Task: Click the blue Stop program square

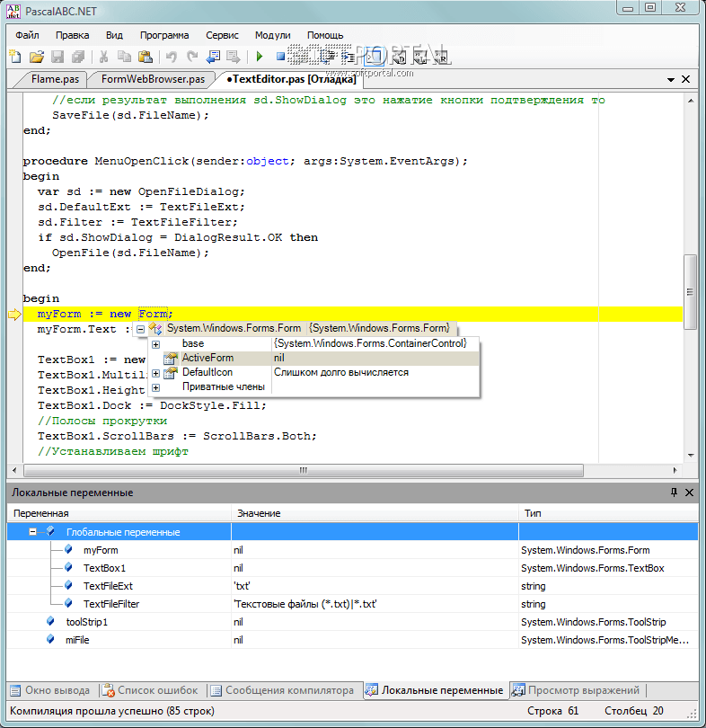Action: [280, 57]
